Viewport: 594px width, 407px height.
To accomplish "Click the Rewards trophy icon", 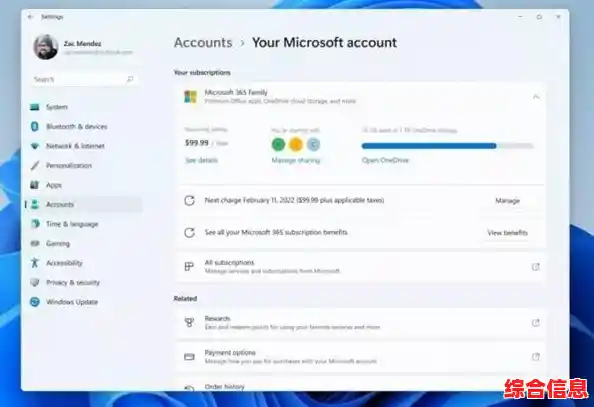I will [189, 322].
